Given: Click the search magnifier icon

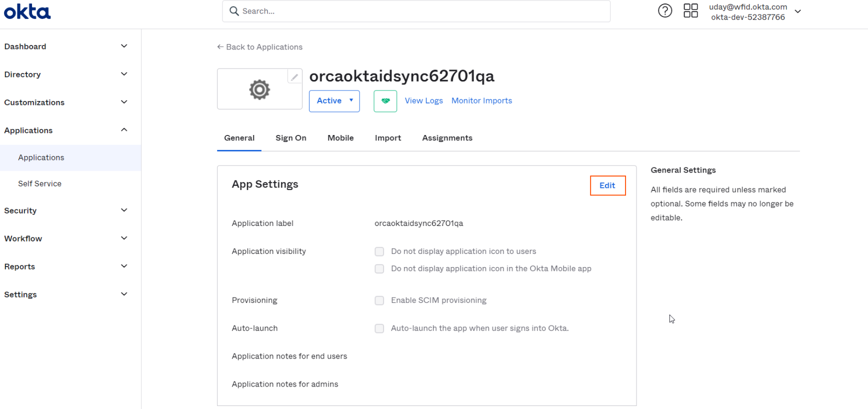Looking at the screenshot, I should (x=234, y=11).
